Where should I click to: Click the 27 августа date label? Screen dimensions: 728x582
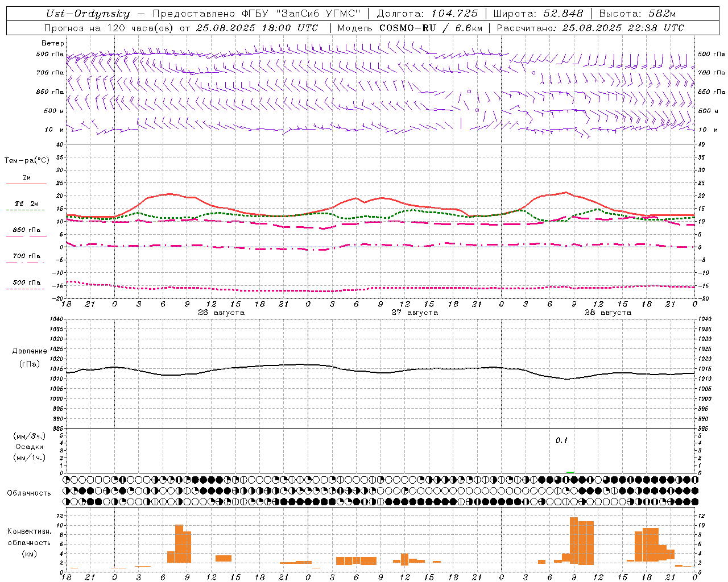tap(415, 313)
